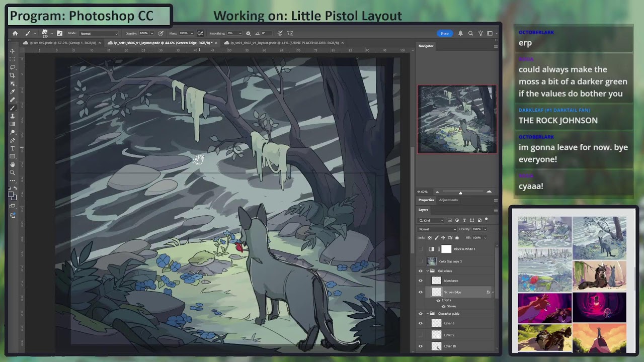Open the layer blend mode dropdown
644x362 pixels.
click(437, 229)
